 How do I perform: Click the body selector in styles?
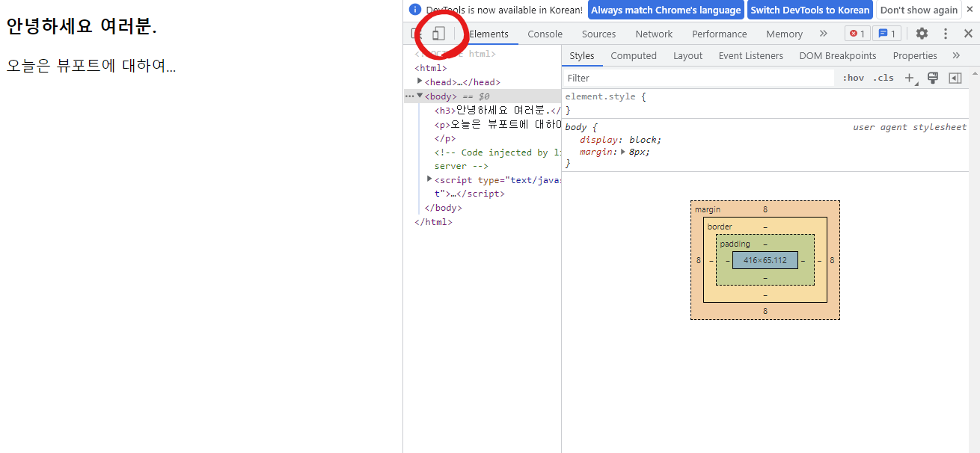tap(576, 127)
